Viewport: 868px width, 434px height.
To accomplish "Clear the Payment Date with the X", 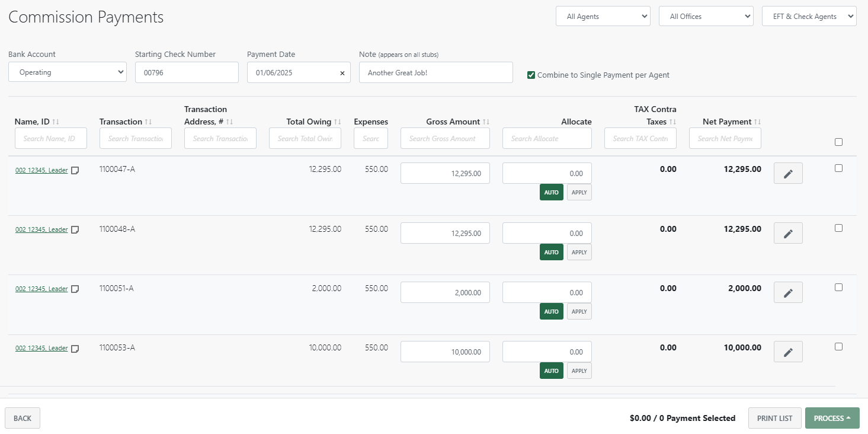I will pos(342,73).
